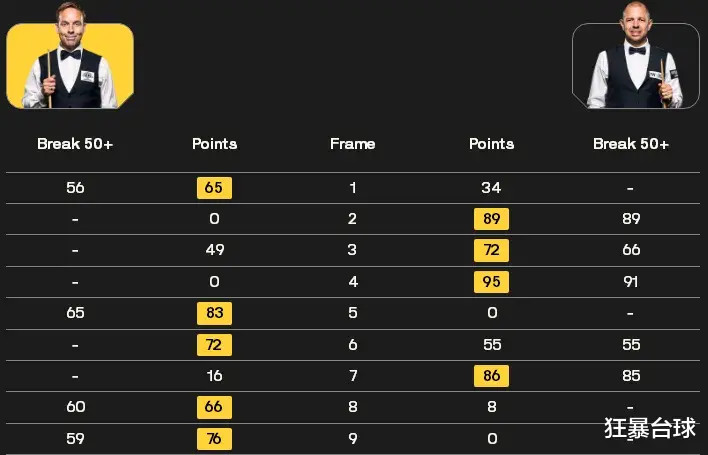Image resolution: width=708 pixels, height=455 pixels.
Task: Click the right Break 50+ column header
Action: [x=630, y=144]
